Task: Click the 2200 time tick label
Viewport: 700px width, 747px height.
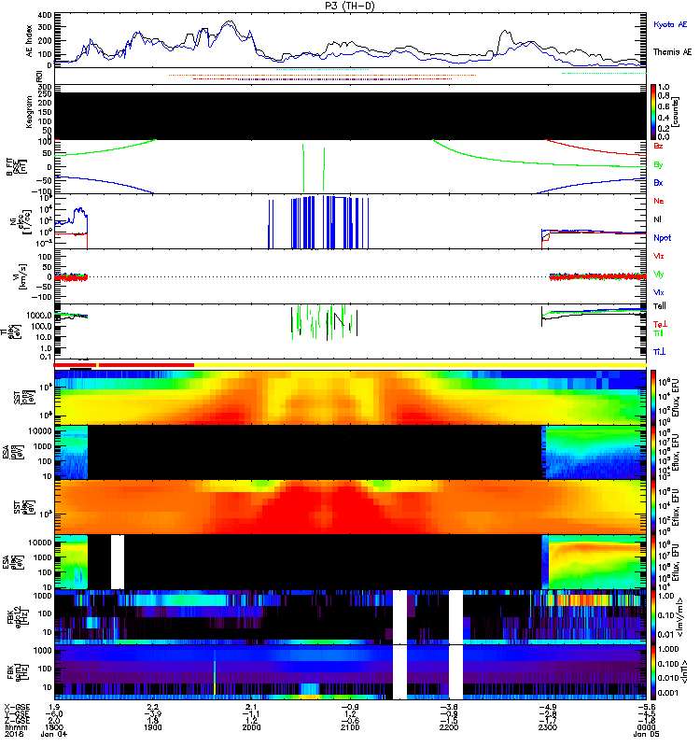Action: (x=449, y=727)
